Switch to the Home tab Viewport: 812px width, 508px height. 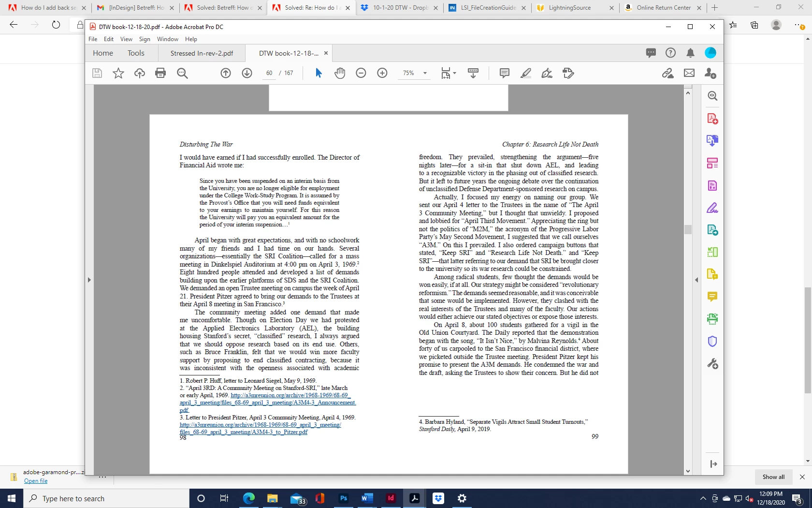(103, 53)
